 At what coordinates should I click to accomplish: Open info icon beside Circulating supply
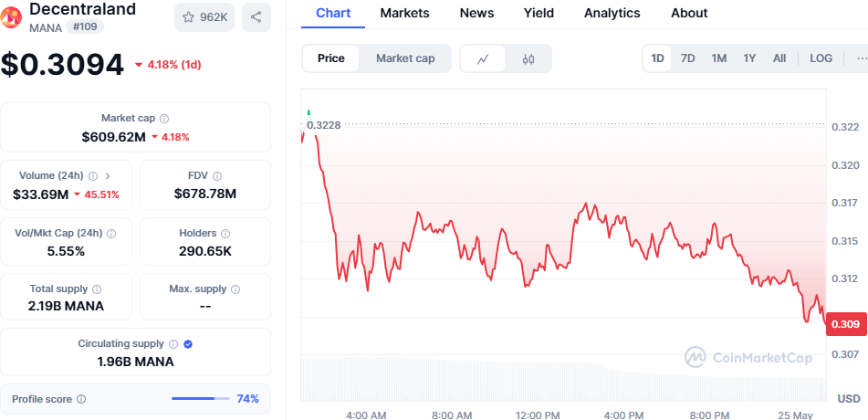point(173,344)
